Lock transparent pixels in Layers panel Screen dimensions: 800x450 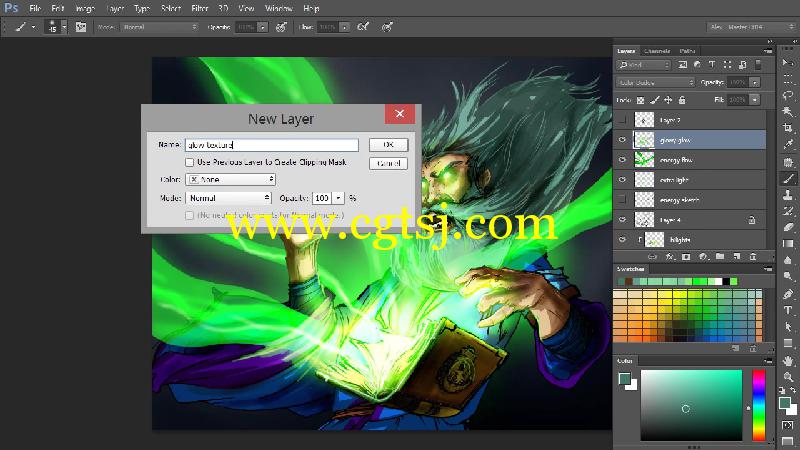coord(640,100)
